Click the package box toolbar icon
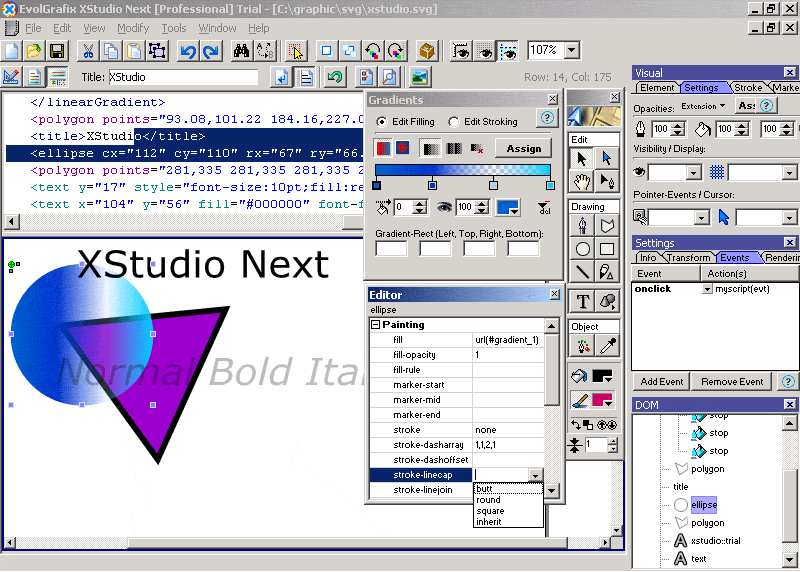 coord(427,51)
